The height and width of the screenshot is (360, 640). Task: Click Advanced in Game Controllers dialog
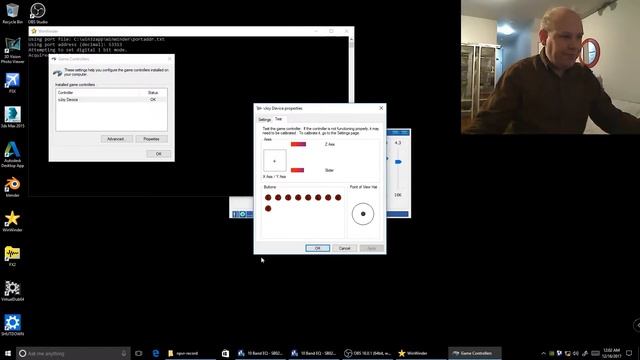point(116,139)
